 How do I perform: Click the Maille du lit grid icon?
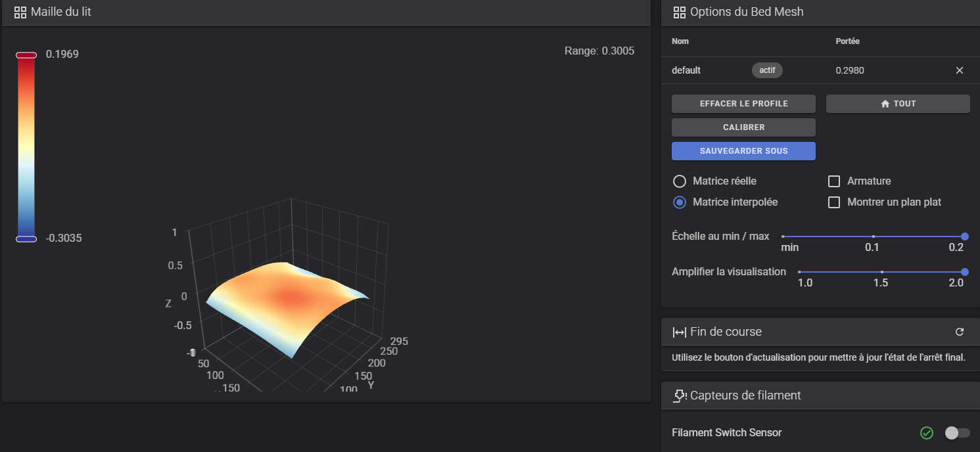pos(20,12)
